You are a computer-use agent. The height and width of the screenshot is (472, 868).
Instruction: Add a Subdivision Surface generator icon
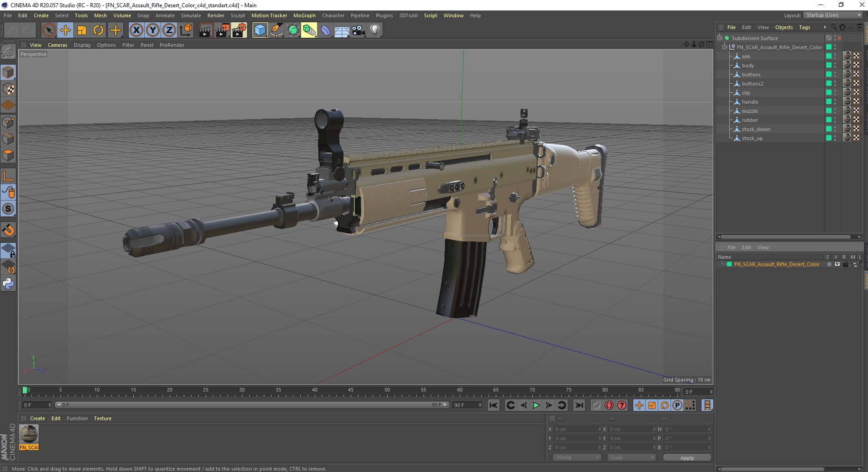click(x=293, y=30)
